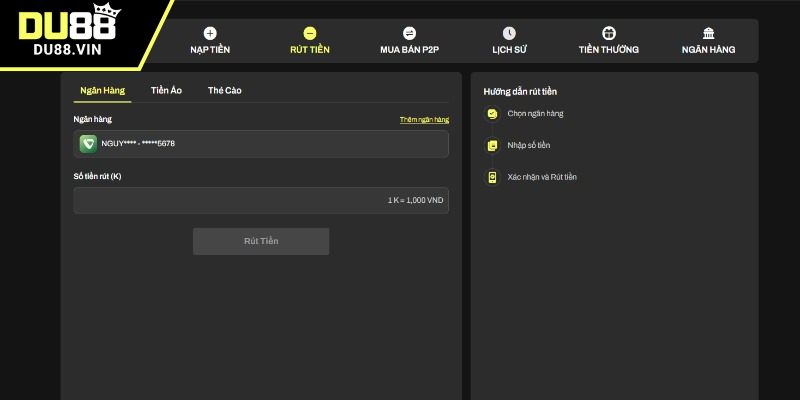Click the bank building icon for Ngân Hàng
This screenshot has height=400, width=800.
pos(708,33)
